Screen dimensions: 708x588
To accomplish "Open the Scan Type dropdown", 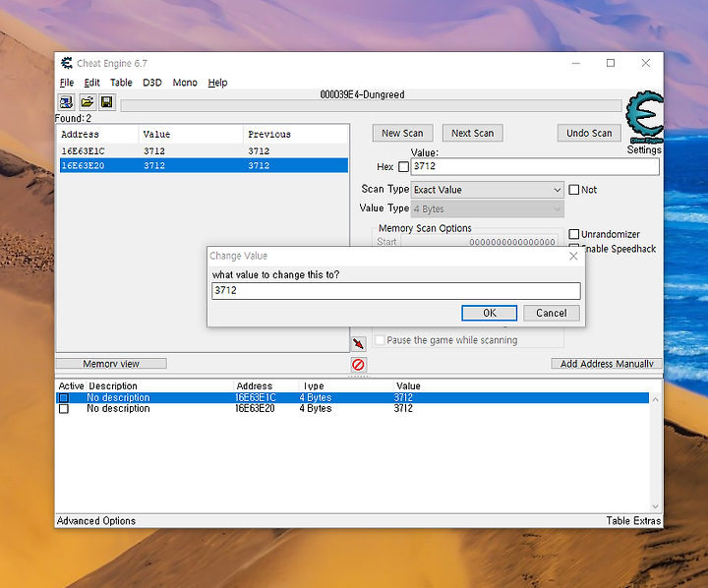I will click(x=488, y=190).
